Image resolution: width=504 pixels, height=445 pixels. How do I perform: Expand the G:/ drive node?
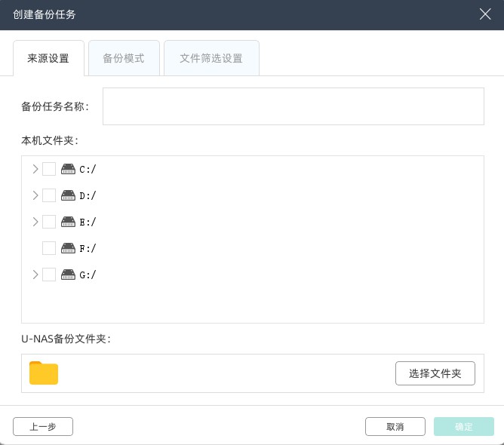(35, 275)
